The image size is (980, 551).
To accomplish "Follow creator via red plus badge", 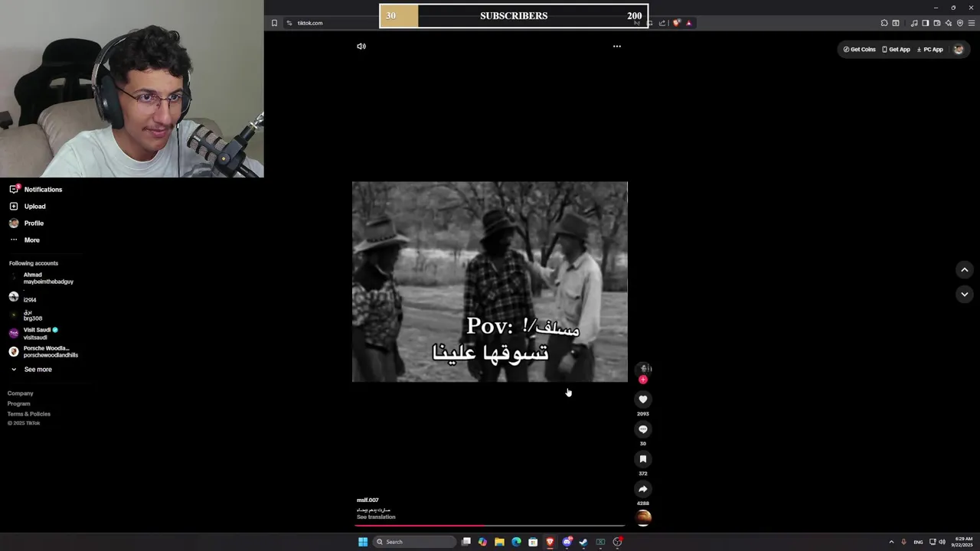I will pos(643,380).
